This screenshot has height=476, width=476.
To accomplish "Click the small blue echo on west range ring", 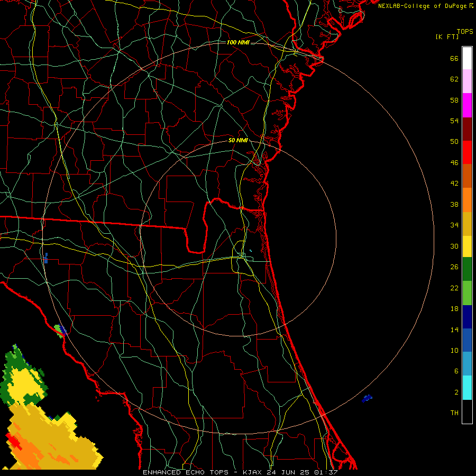I will 46,258.
